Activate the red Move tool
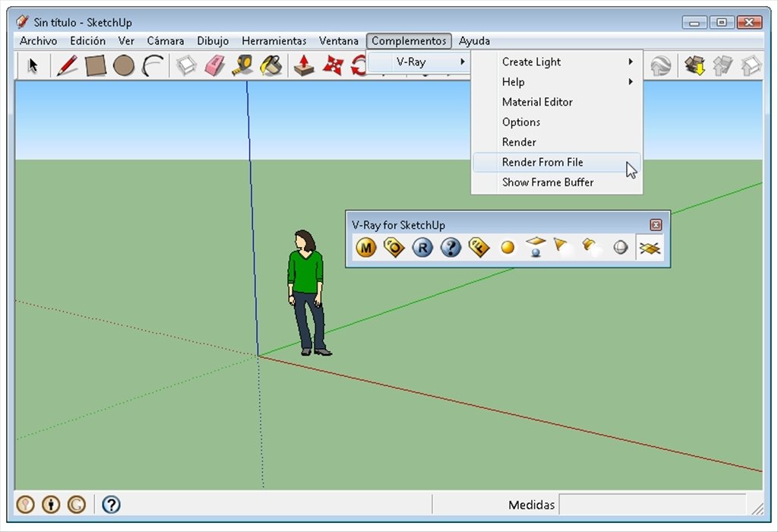 333,65
